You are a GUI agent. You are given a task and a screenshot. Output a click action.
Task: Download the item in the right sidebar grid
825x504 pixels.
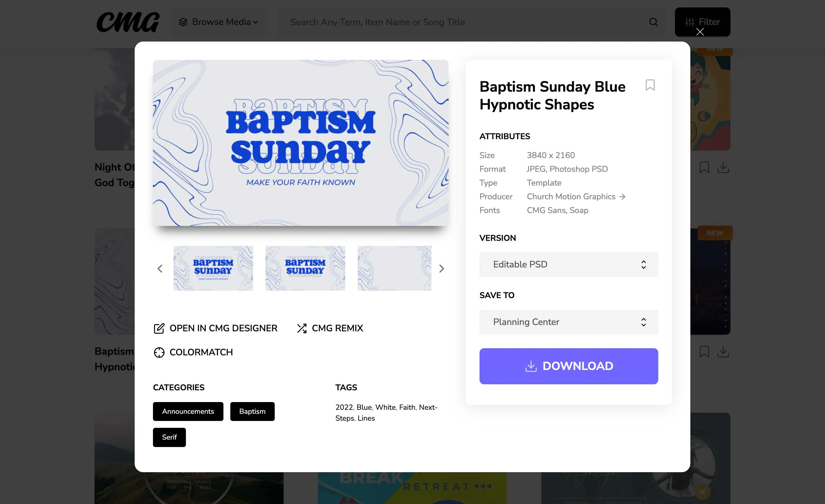(723, 167)
